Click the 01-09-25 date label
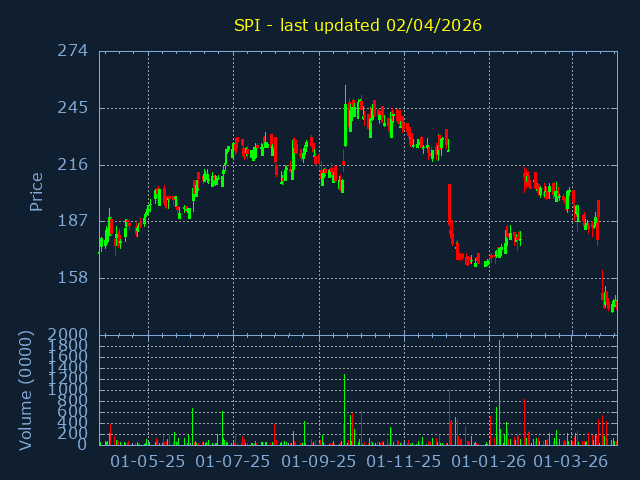 (x=319, y=461)
